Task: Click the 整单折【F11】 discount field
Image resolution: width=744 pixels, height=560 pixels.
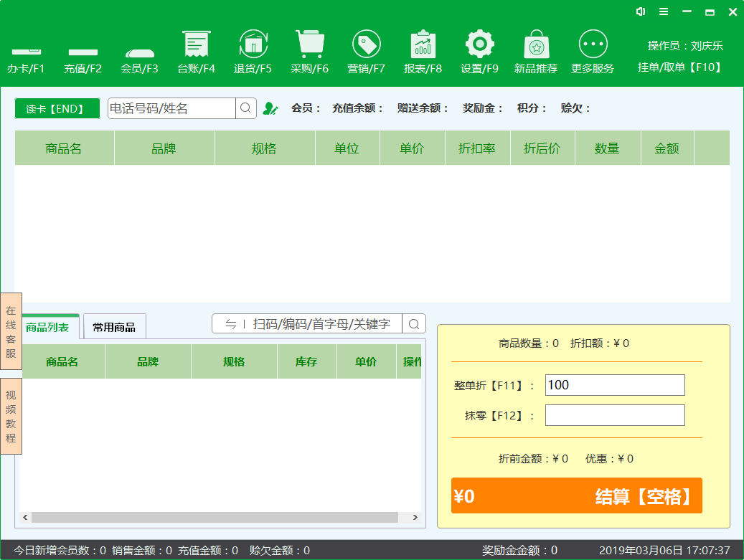Action: pyautogui.click(x=614, y=385)
